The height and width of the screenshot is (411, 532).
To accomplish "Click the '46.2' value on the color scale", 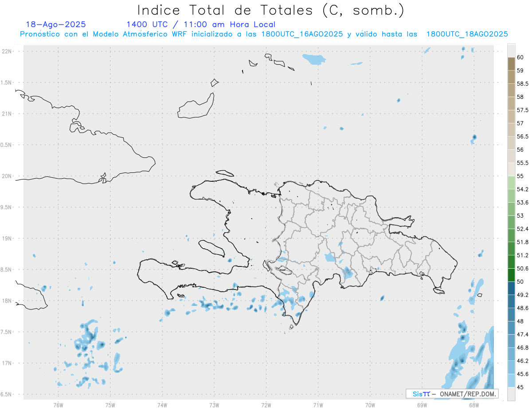I will (523, 361).
